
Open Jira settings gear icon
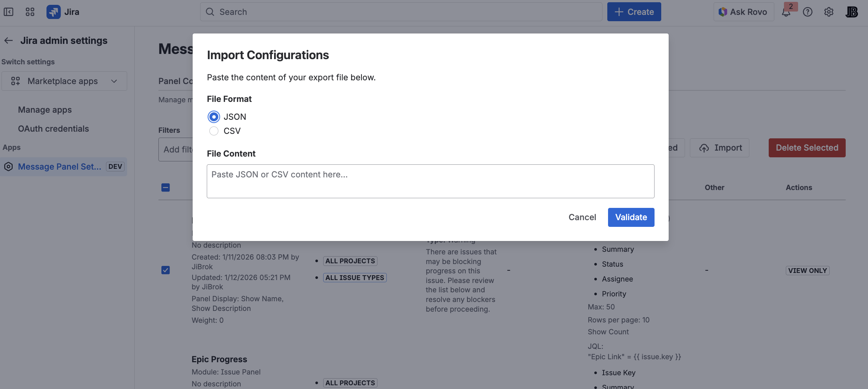coord(829,12)
